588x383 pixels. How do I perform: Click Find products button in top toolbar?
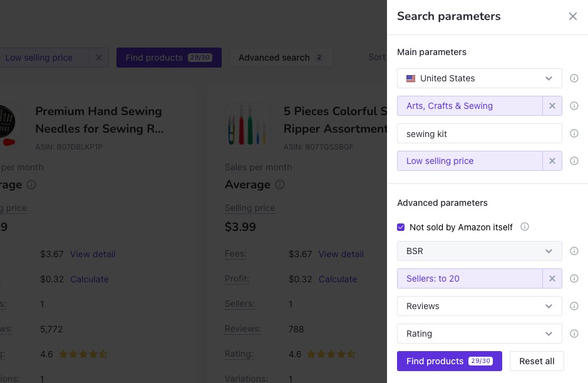tap(168, 58)
